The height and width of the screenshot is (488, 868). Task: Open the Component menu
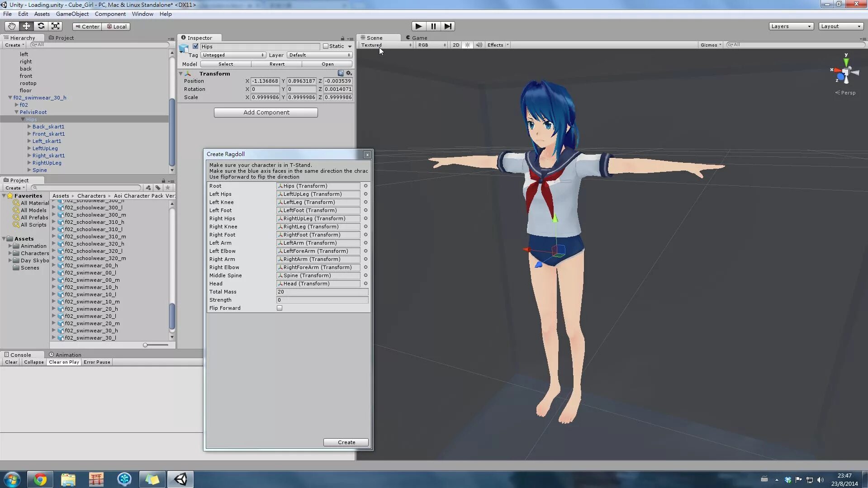pyautogui.click(x=110, y=14)
